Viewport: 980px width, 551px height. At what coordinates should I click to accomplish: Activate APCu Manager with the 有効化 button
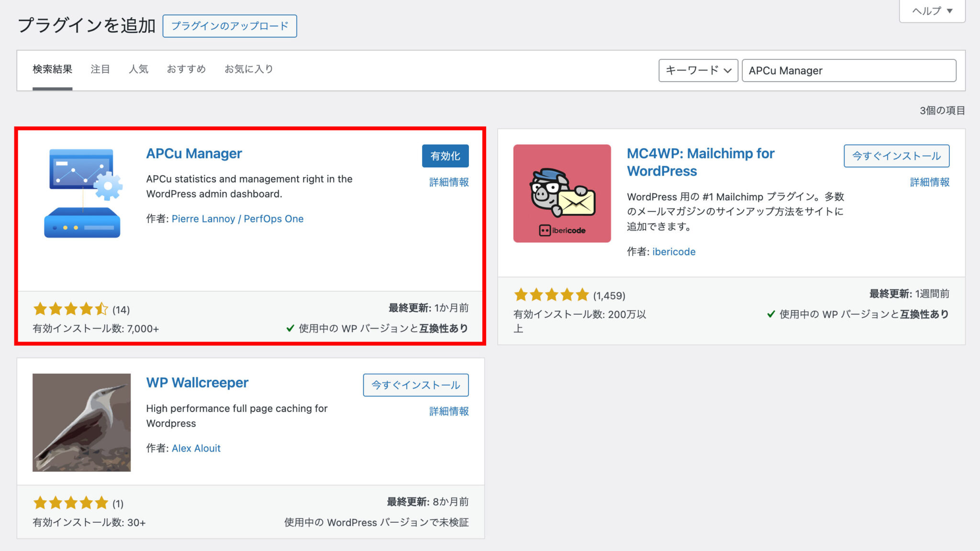coord(445,155)
